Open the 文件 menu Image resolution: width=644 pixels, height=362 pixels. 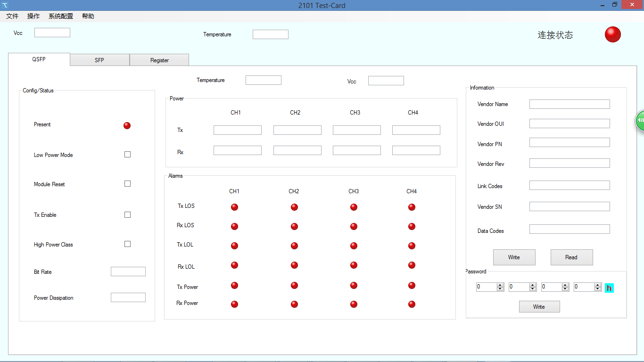[12, 16]
